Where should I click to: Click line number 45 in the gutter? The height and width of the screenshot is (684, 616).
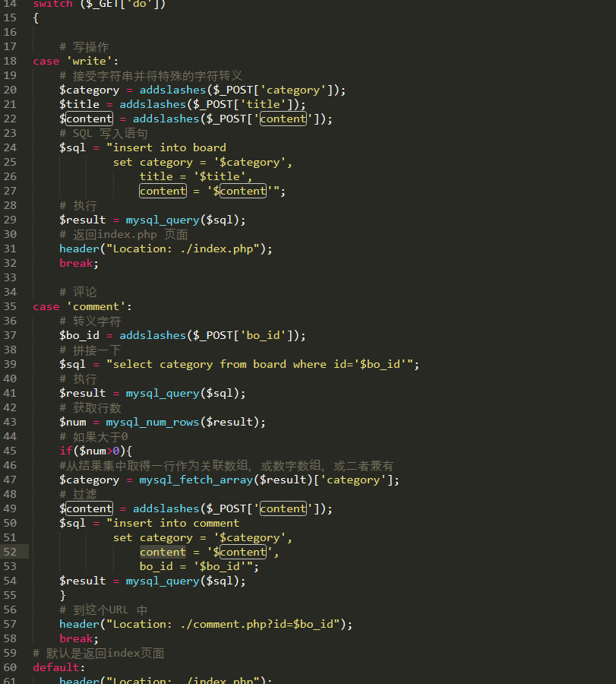pyautogui.click(x=10, y=451)
